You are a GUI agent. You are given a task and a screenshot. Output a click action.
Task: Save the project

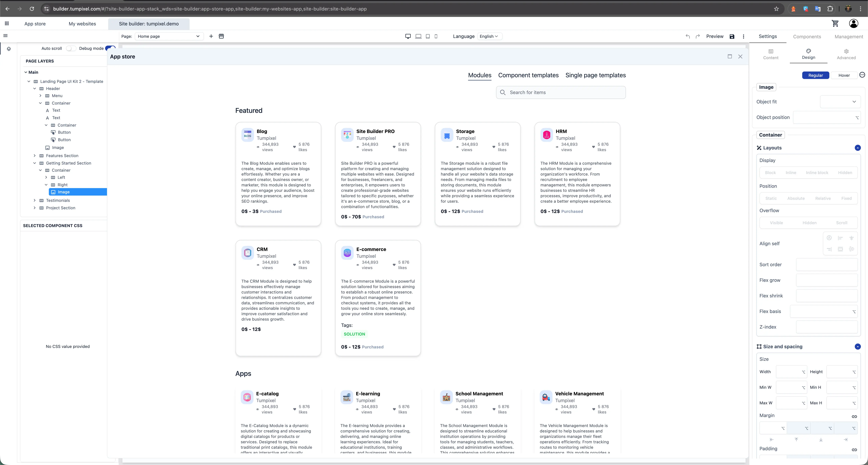coord(732,36)
